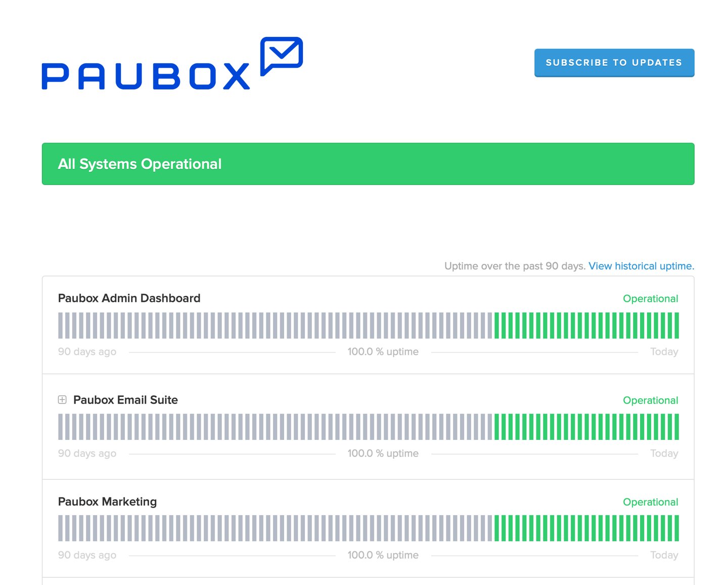Click the 100.0 % uptime text for Email Suite
This screenshot has height=585, width=728.
tap(383, 454)
